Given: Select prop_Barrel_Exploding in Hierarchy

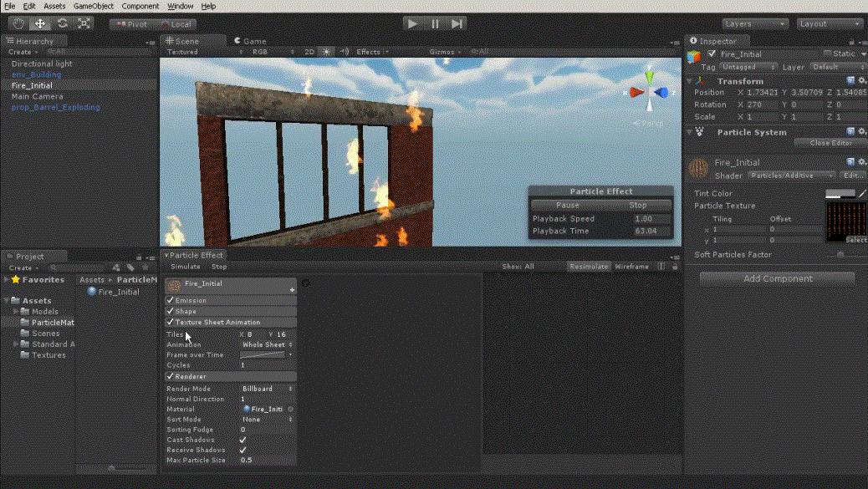Looking at the screenshot, I should 55,107.
